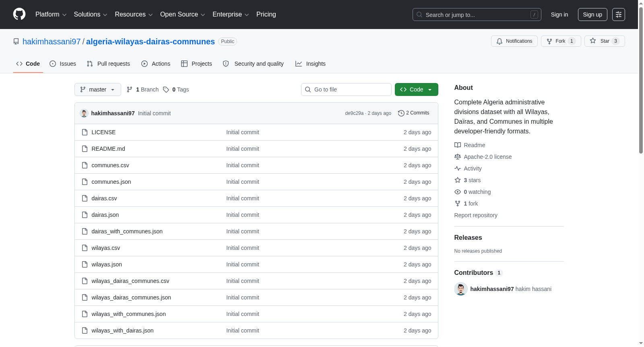Screen dimensions: 644x347
Task: Go to the GitHub homepage logo
Action: tap(19, 15)
